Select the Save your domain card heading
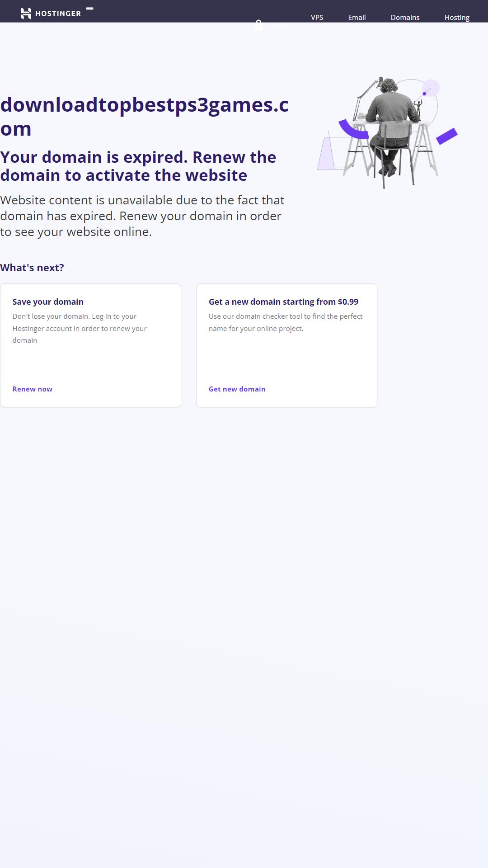488x868 pixels. pyautogui.click(x=48, y=302)
